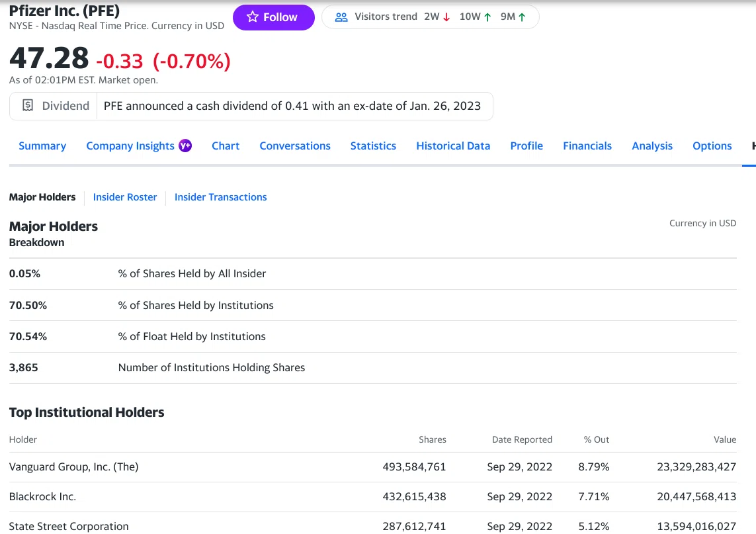Open the Summary tab

tap(42, 146)
